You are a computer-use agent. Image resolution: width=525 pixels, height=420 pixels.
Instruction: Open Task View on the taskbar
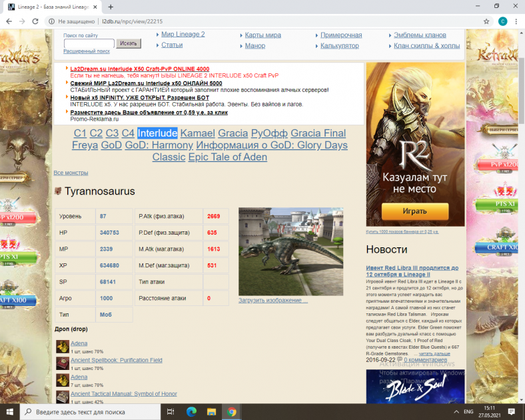(x=171, y=411)
